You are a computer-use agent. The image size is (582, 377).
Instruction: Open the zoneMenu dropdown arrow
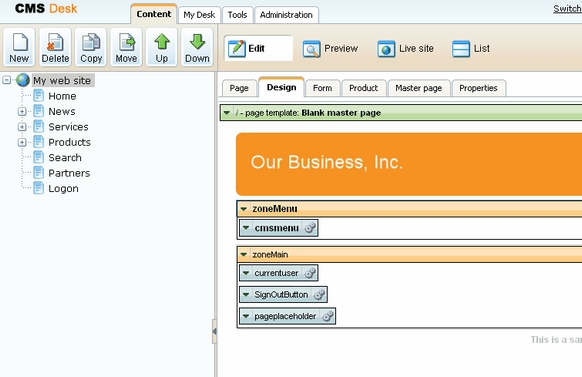(x=243, y=209)
